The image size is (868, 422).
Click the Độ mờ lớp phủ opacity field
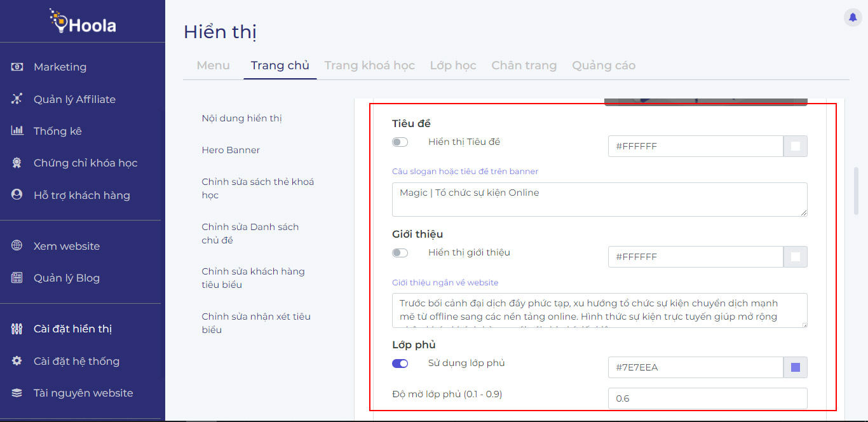click(707, 398)
